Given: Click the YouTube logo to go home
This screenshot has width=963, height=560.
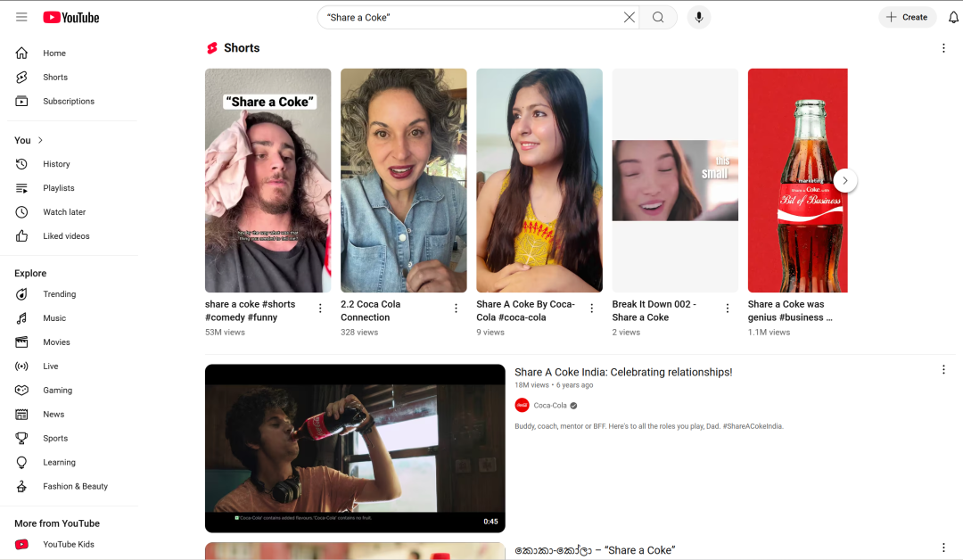Looking at the screenshot, I should tap(70, 16).
